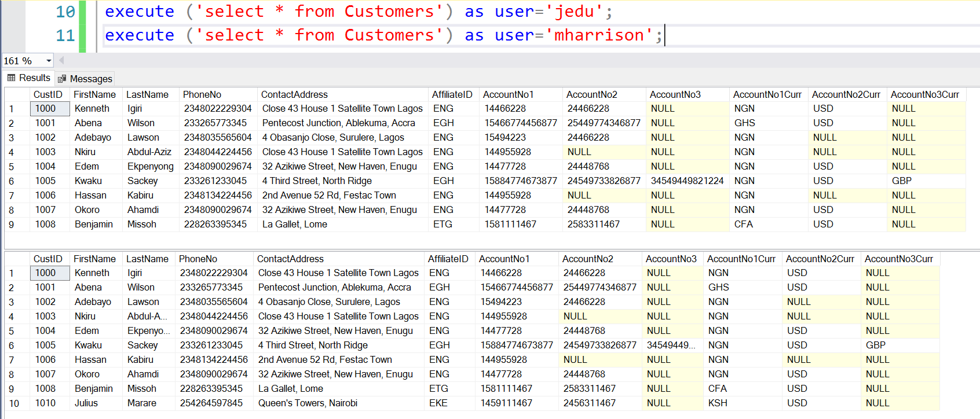Switch to the Messages tab
The width and height of the screenshot is (980, 419).
click(85, 79)
